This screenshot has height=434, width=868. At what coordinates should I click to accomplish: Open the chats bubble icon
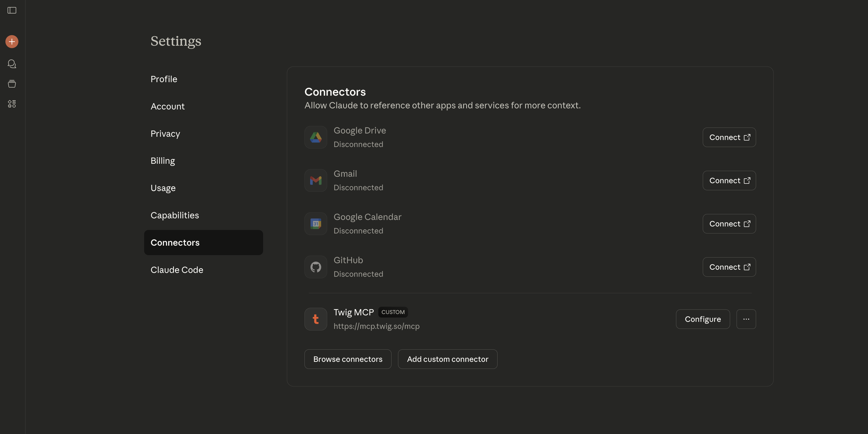(12, 64)
